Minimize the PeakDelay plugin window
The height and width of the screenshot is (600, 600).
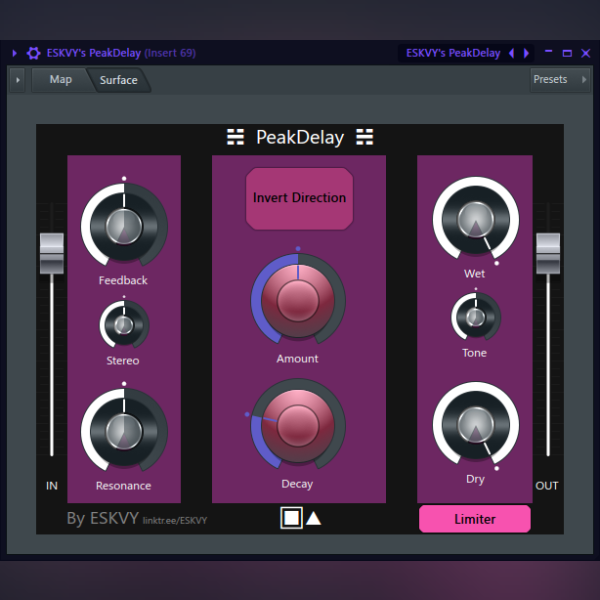pyautogui.click(x=549, y=52)
